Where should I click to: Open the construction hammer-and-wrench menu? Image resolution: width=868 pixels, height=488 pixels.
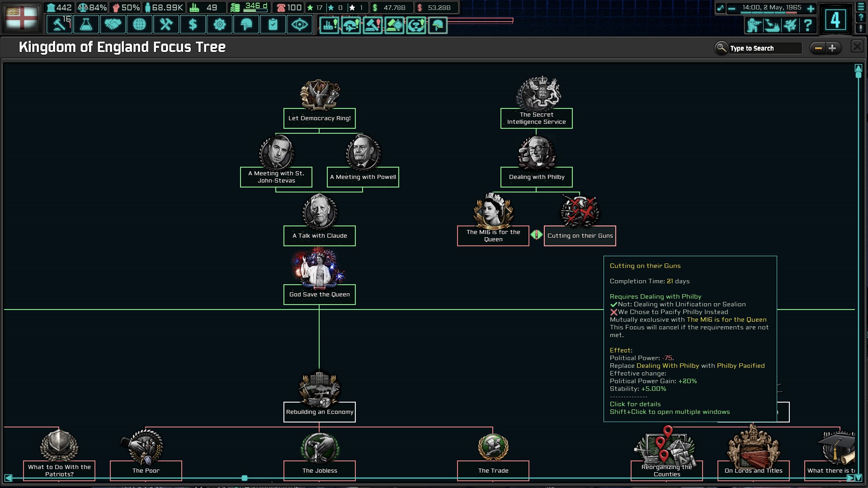point(166,24)
